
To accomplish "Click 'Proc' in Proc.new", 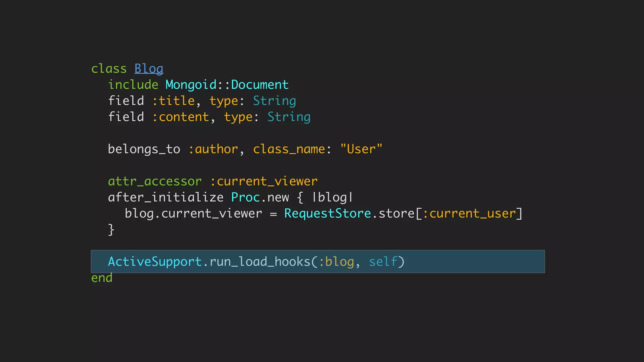I will (246, 197).
